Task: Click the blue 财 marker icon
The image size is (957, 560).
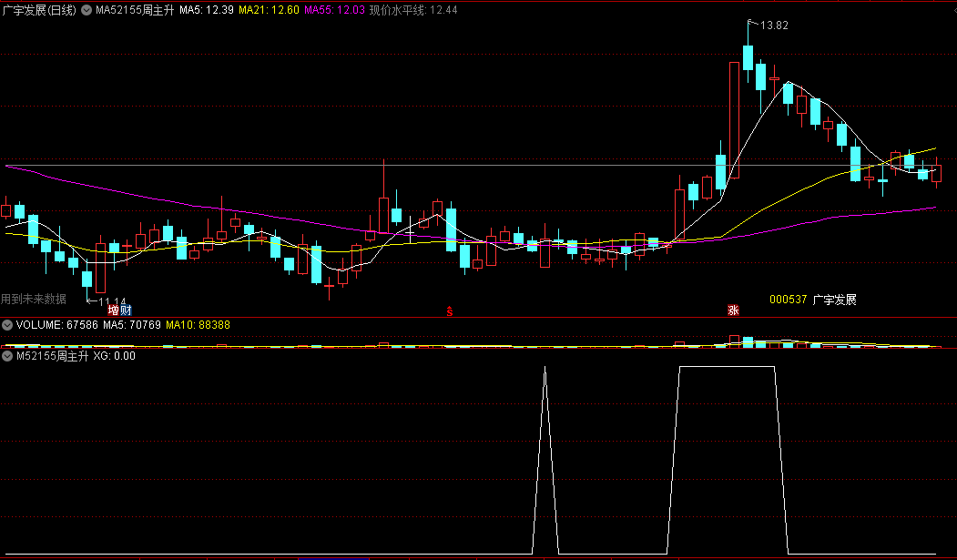Action: tap(126, 310)
